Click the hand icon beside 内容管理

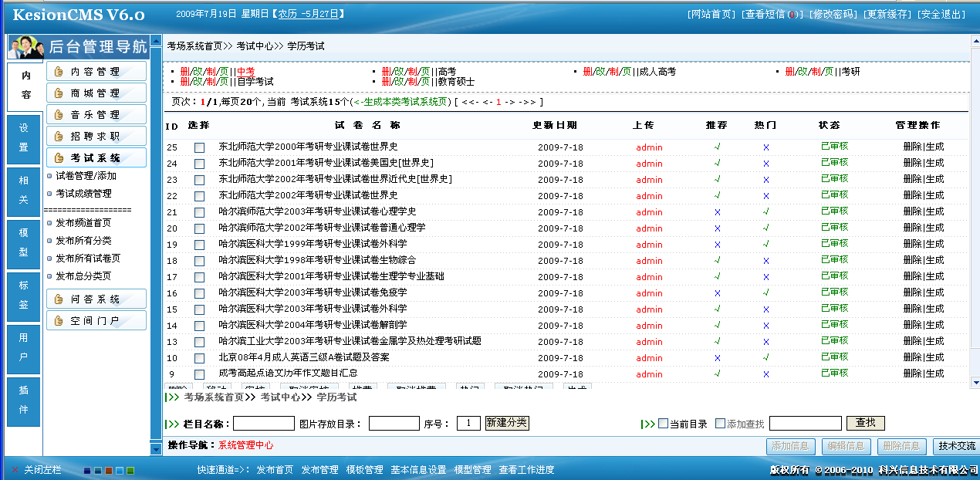coord(59,72)
